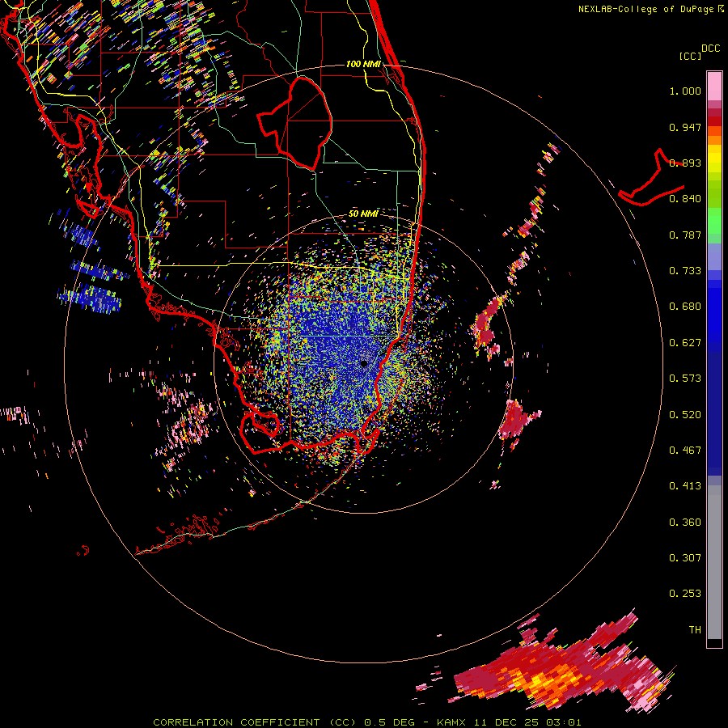Click the 100 NMI range ring label

point(363,64)
